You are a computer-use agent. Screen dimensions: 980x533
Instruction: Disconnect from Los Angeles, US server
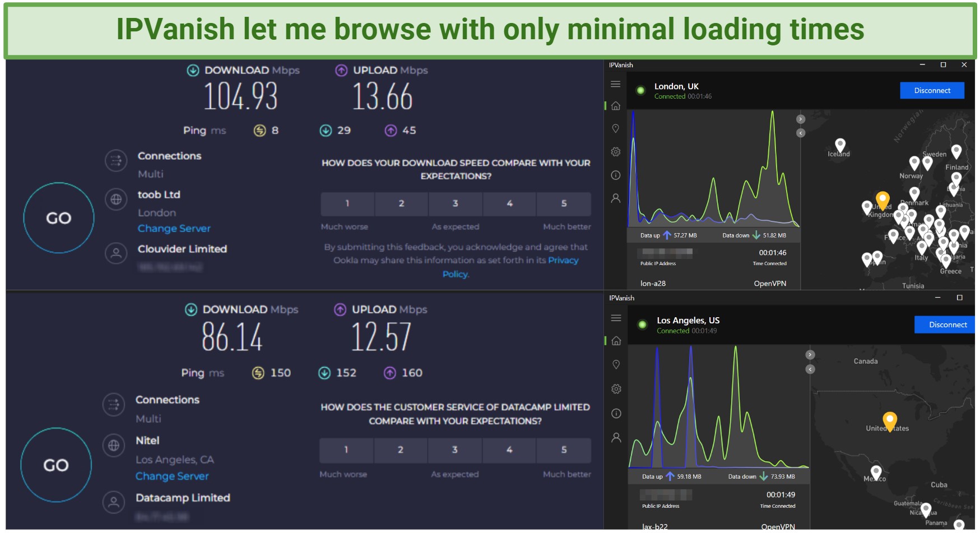pos(945,325)
